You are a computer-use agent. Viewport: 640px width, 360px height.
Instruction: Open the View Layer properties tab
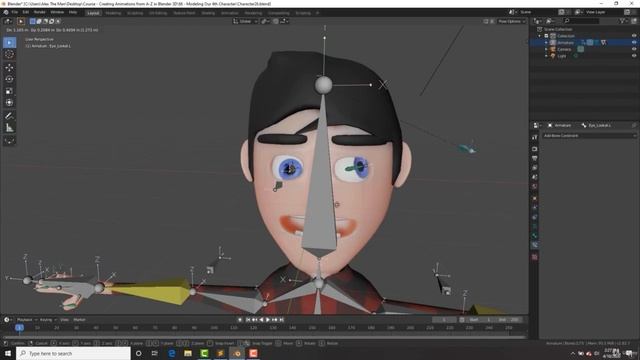pyautogui.click(x=535, y=168)
